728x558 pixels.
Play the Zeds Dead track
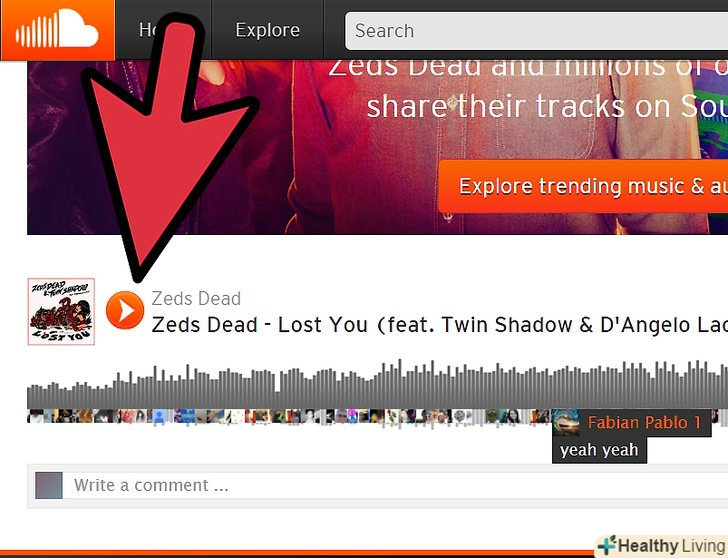[125, 310]
